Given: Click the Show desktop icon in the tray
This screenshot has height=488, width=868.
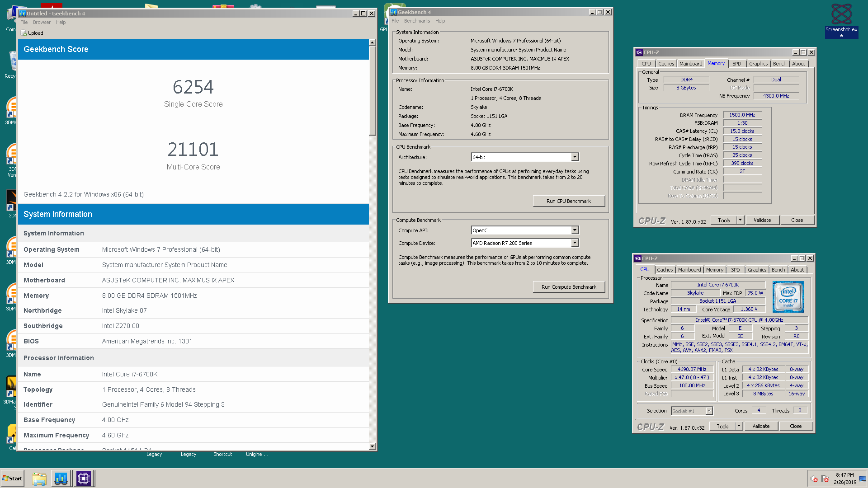Looking at the screenshot, I should pyautogui.click(x=863, y=479).
